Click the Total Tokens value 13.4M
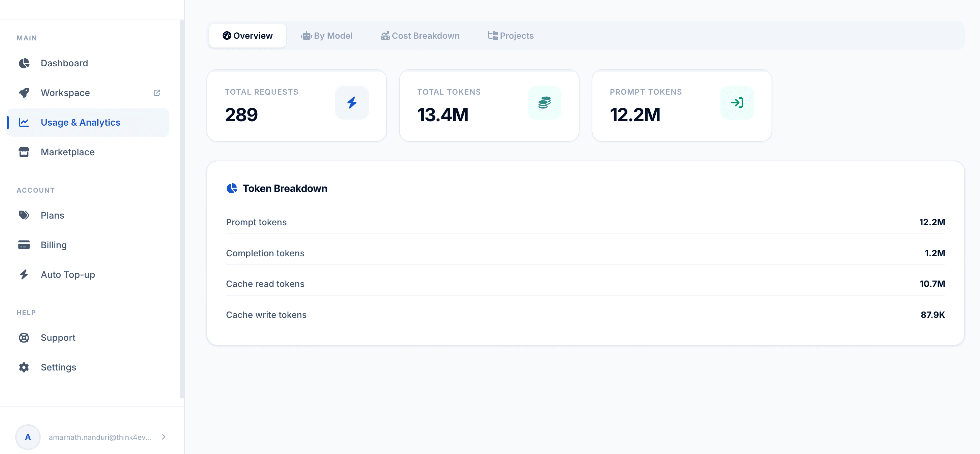This screenshot has width=980, height=454. (443, 115)
